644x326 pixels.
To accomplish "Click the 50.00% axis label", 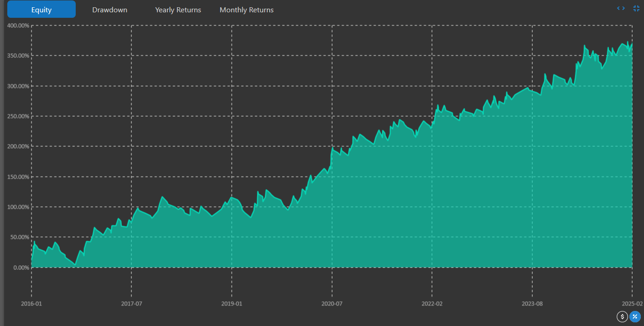I will [x=20, y=237].
